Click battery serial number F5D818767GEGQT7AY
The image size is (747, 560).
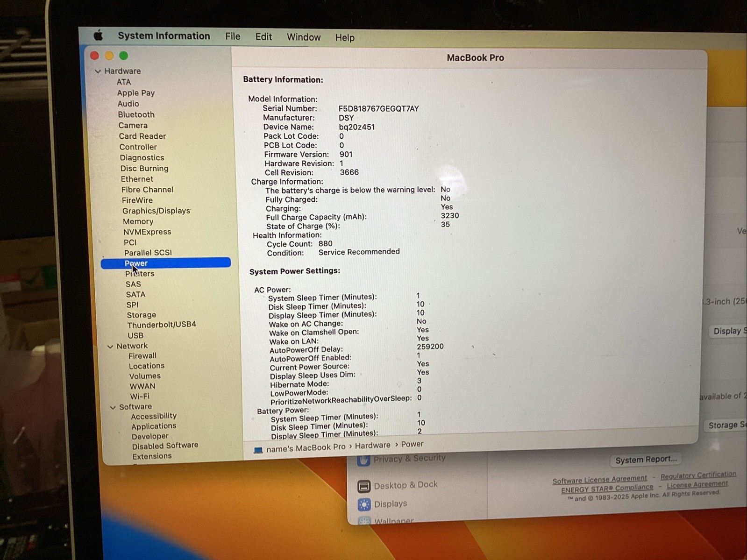378,109
